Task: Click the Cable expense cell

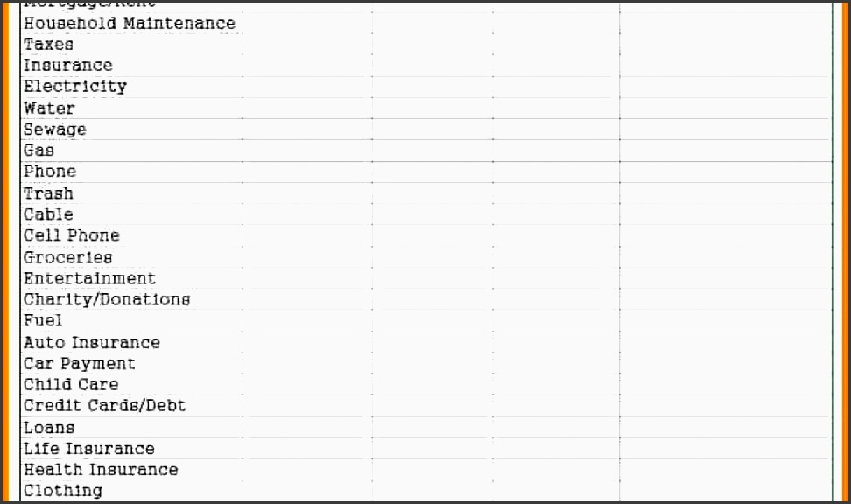Action: pos(48,214)
